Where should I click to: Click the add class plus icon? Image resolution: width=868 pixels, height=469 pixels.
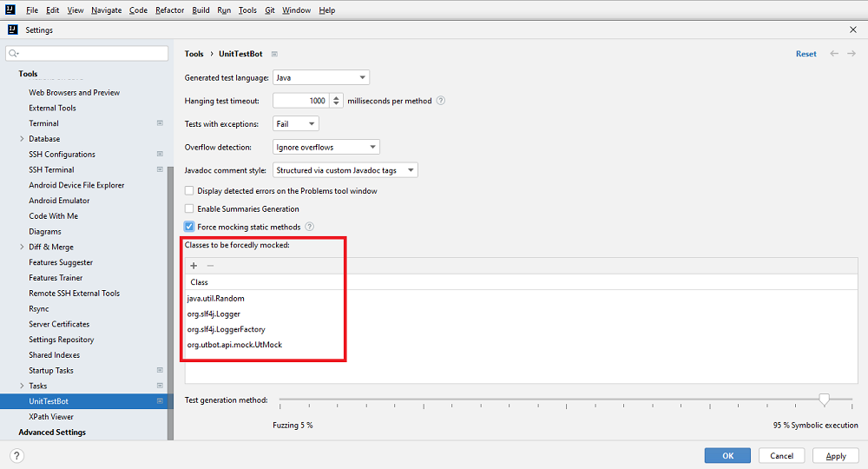pos(194,266)
